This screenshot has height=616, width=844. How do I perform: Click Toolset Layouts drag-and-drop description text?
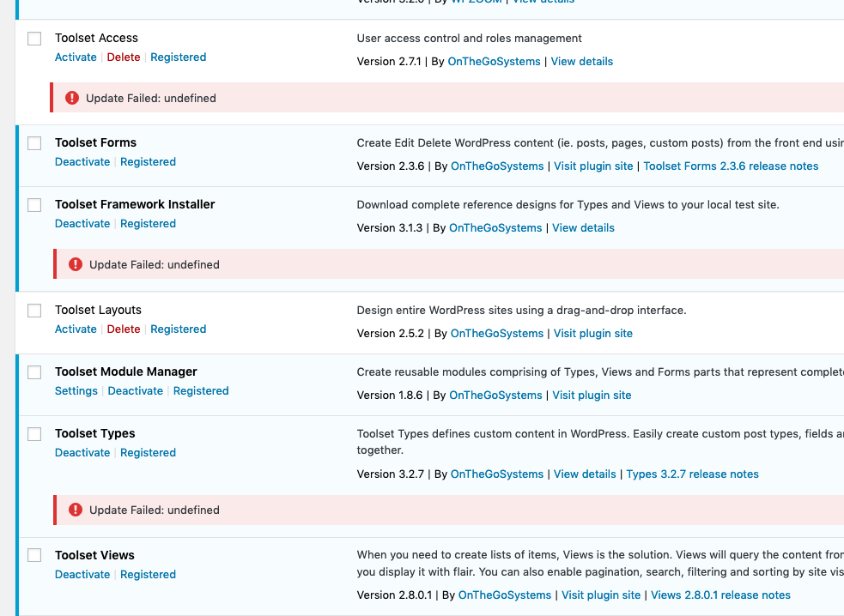521,311
